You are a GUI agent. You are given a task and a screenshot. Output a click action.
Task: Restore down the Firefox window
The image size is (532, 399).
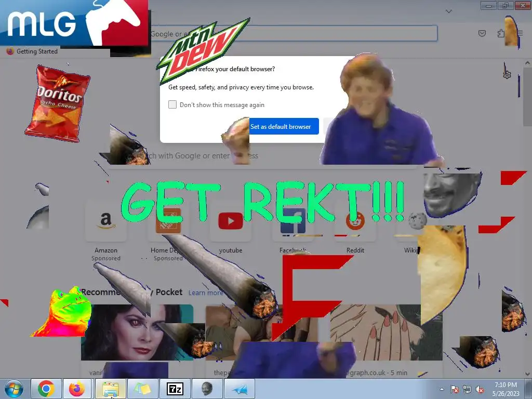[x=506, y=6]
